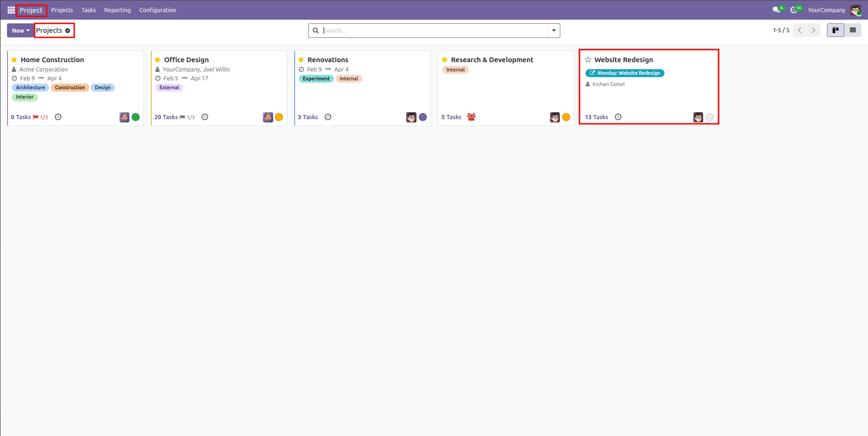Click the 1-5 / 5 pager counter

781,30
